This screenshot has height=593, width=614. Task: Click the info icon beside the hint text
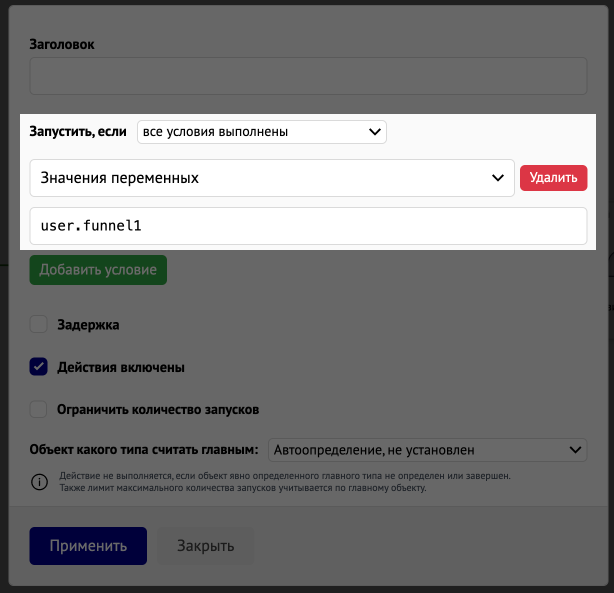point(39,482)
